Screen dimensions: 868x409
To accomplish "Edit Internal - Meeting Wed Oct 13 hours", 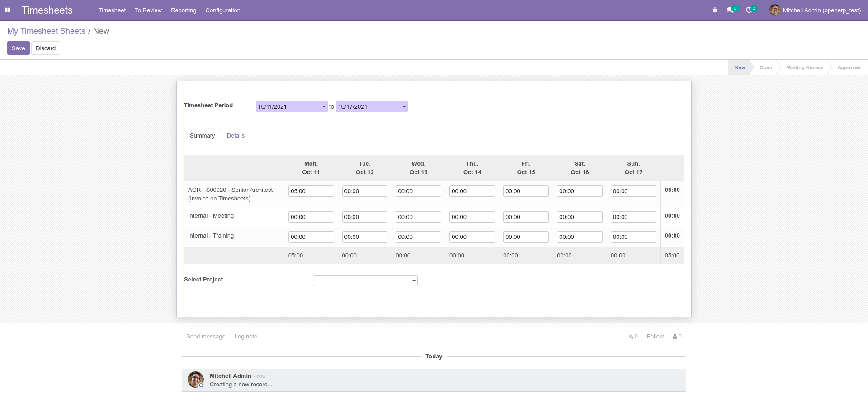I will [419, 217].
